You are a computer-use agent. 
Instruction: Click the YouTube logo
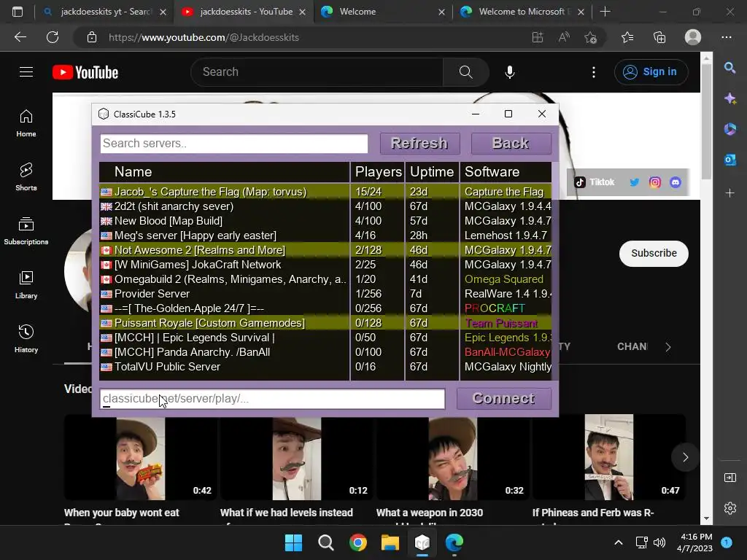tap(85, 72)
